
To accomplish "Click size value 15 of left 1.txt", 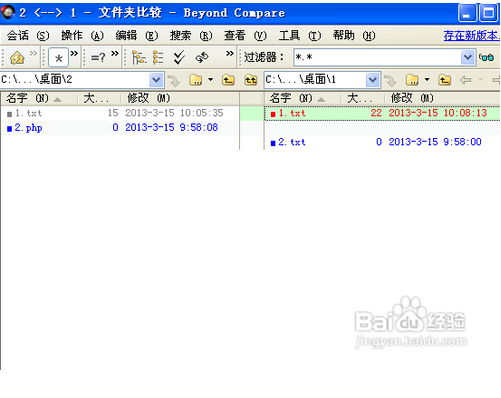I will pyautogui.click(x=113, y=113).
